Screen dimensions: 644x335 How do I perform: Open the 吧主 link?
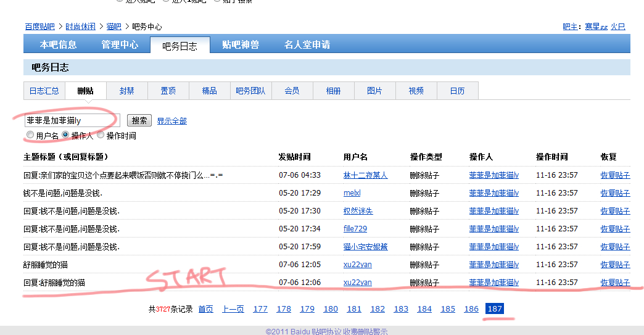(569, 27)
